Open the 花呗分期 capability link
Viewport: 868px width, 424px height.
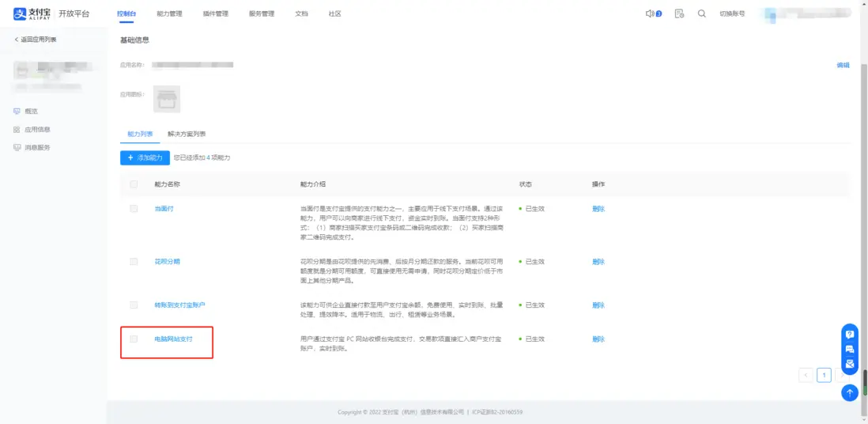[167, 261]
